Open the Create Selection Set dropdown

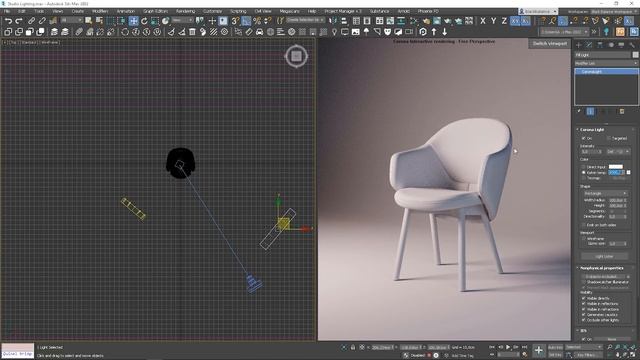click(305, 20)
